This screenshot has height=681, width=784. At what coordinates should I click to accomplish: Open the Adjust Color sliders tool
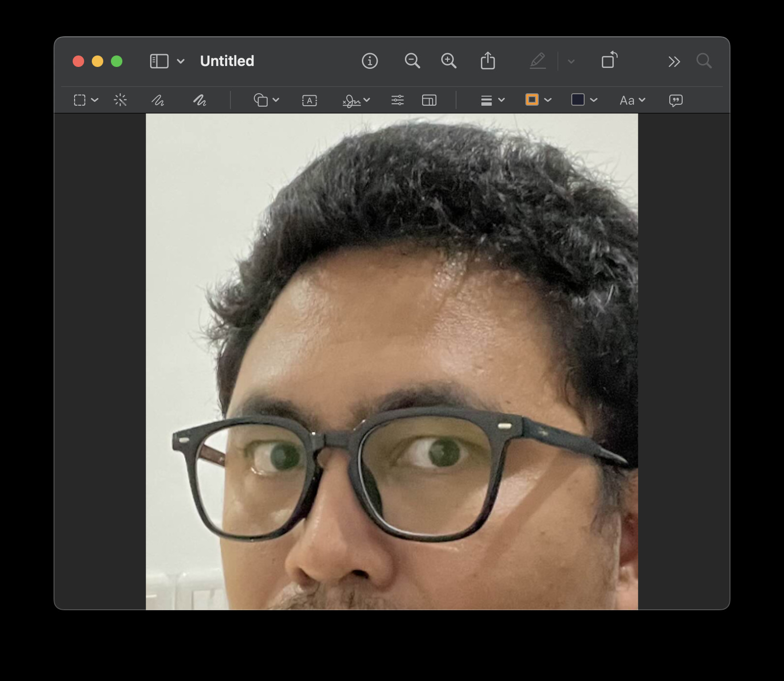click(397, 100)
